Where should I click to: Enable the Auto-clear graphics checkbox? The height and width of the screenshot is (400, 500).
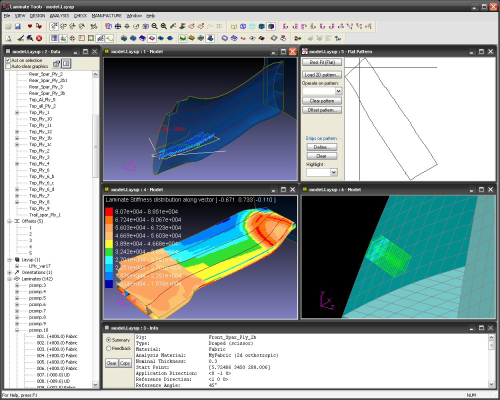(8, 66)
